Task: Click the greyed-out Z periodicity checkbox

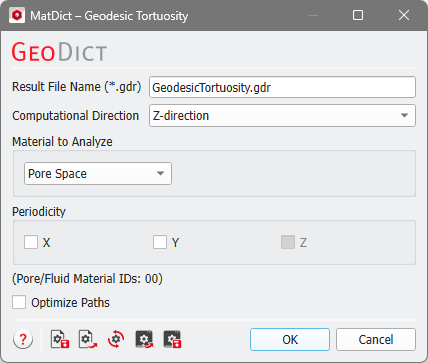Action: (288, 242)
